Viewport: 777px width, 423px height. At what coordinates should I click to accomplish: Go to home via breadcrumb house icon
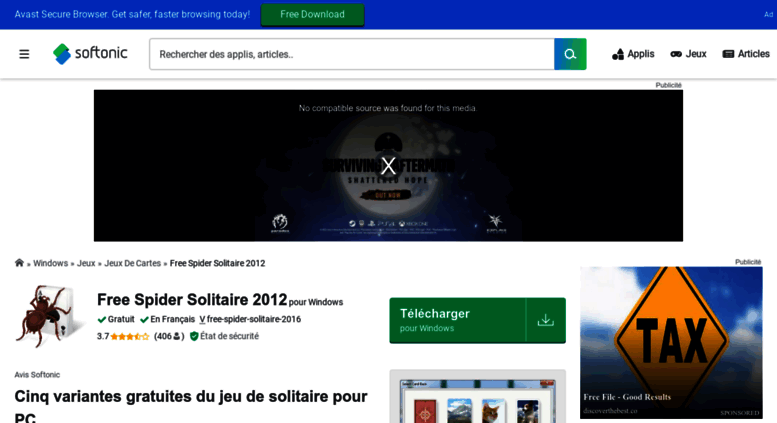pos(19,263)
